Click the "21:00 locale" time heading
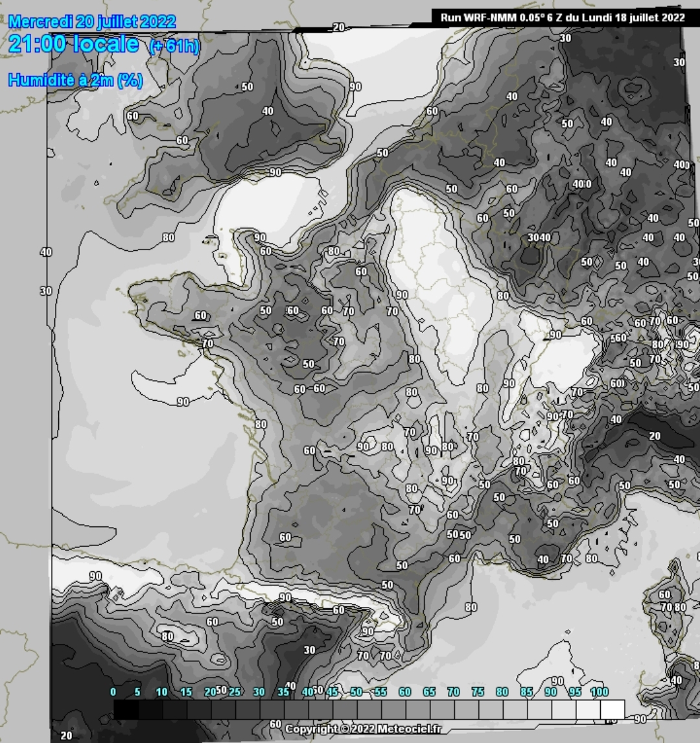 point(74,44)
